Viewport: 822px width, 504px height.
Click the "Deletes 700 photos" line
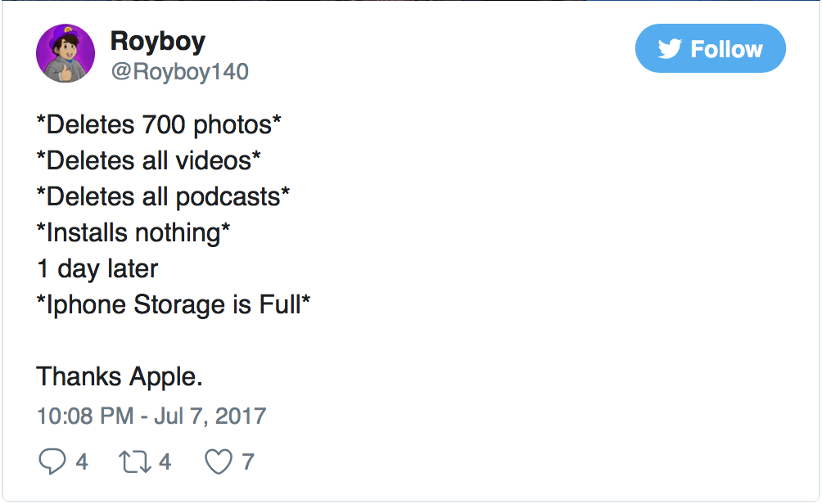159,124
